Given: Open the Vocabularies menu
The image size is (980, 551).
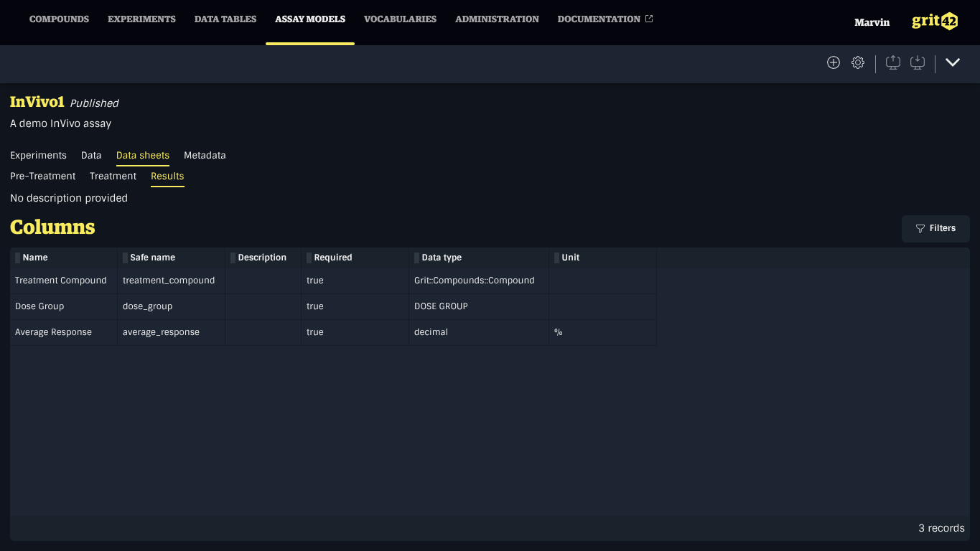Looking at the screenshot, I should pos(400,19).
